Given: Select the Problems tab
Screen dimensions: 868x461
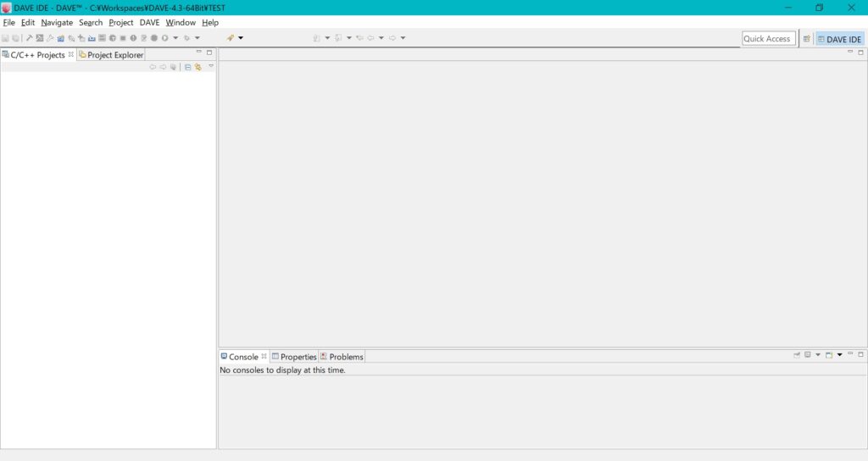Looking at the screenshot, I should [342, 357].
